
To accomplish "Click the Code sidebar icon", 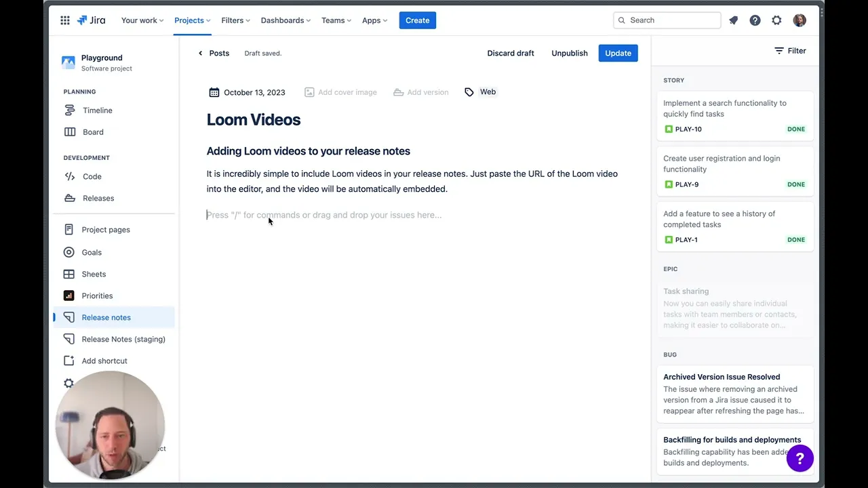I will [x=69, y=176].
